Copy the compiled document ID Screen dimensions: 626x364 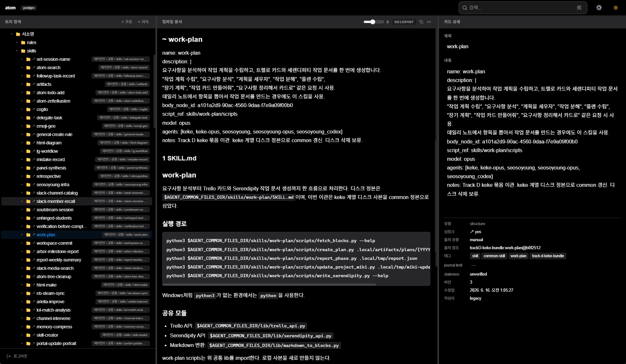pyautogui.click(x=421, y=22)
